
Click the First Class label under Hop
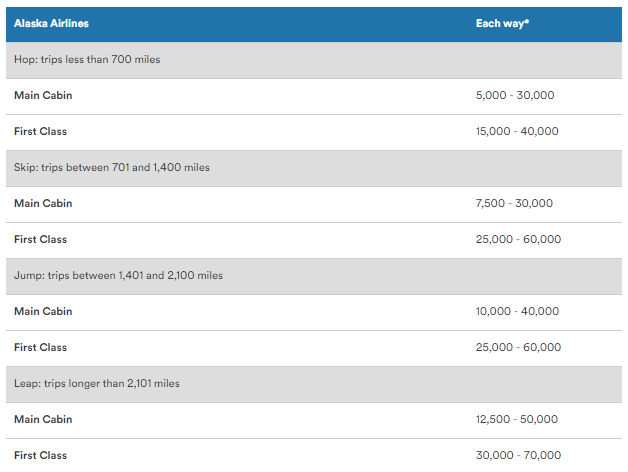click(41, 131)
